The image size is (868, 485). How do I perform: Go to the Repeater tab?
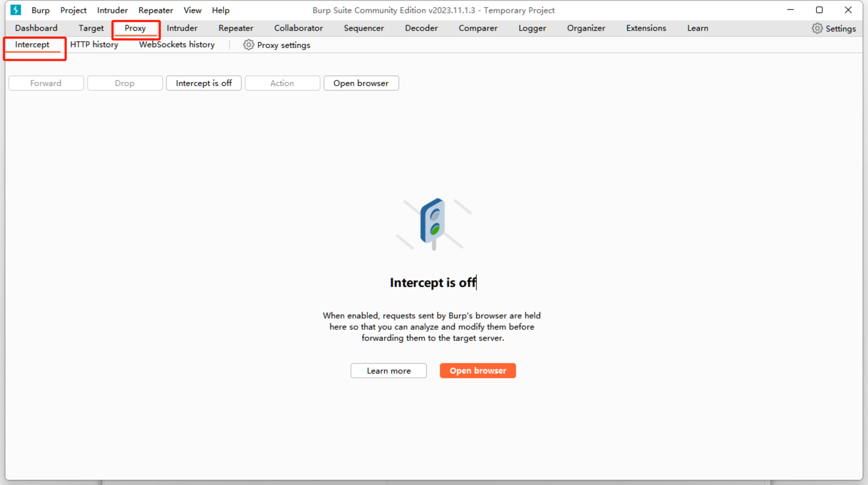pyautogui.click(x=235, y=28)
